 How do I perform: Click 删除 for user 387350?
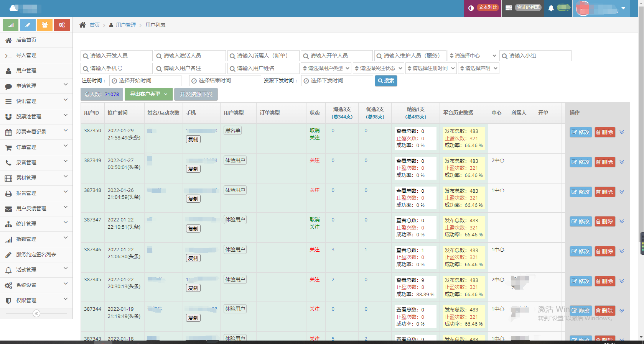tap(605, 132)
